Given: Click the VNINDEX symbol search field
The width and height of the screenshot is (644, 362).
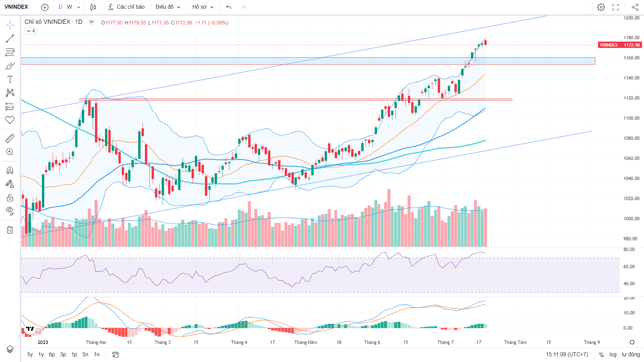Looking at the screenshot, I should [x=16, y=7].
